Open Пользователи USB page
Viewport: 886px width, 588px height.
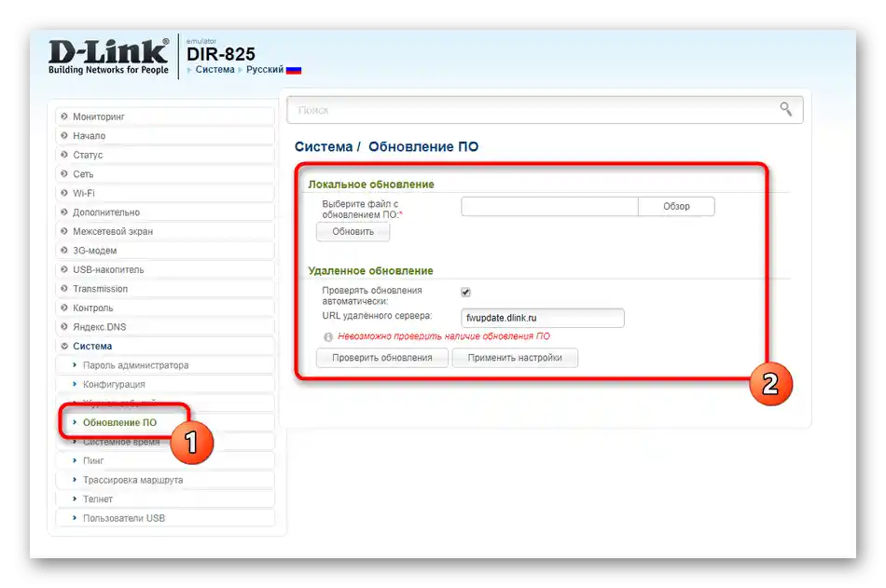click(x=165, y=518)
